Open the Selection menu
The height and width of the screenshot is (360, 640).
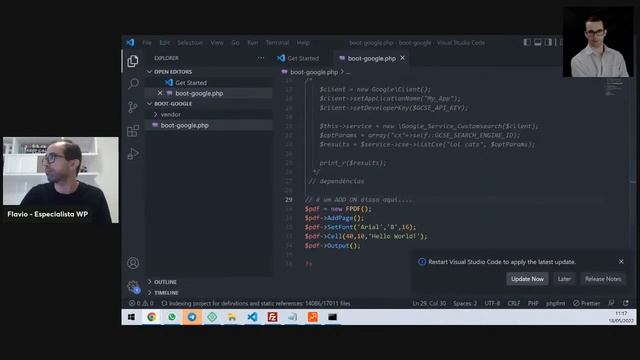click(190, 42)
